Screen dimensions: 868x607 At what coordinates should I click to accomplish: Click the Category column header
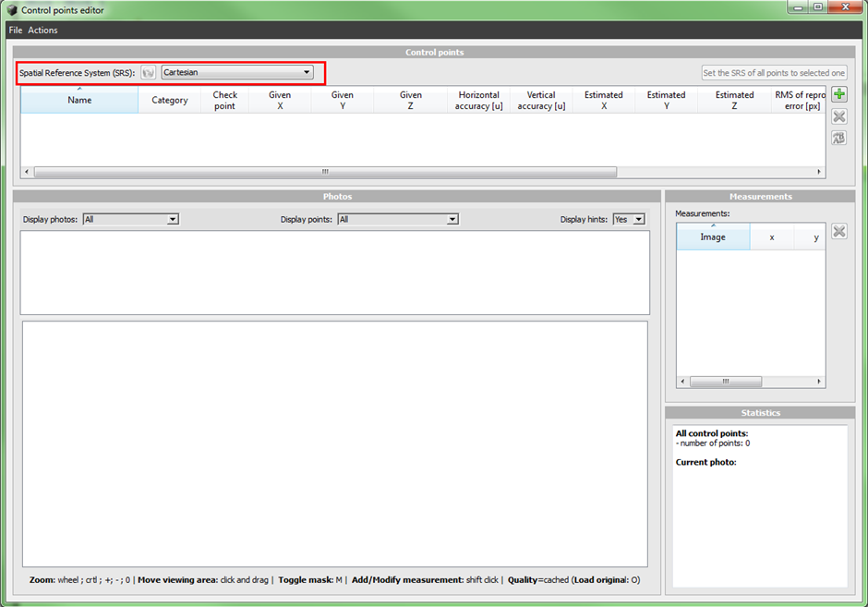tap(169, 101)
